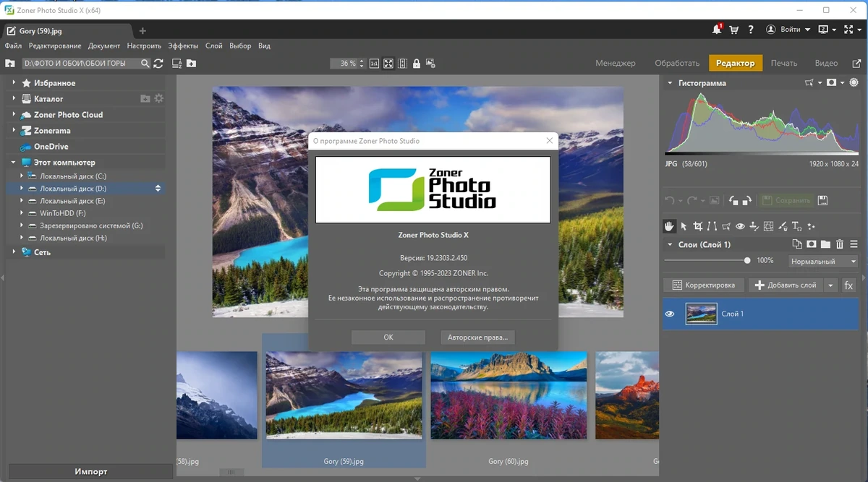
Task: Select the text tool with T icon
Action: coord(796,226)
